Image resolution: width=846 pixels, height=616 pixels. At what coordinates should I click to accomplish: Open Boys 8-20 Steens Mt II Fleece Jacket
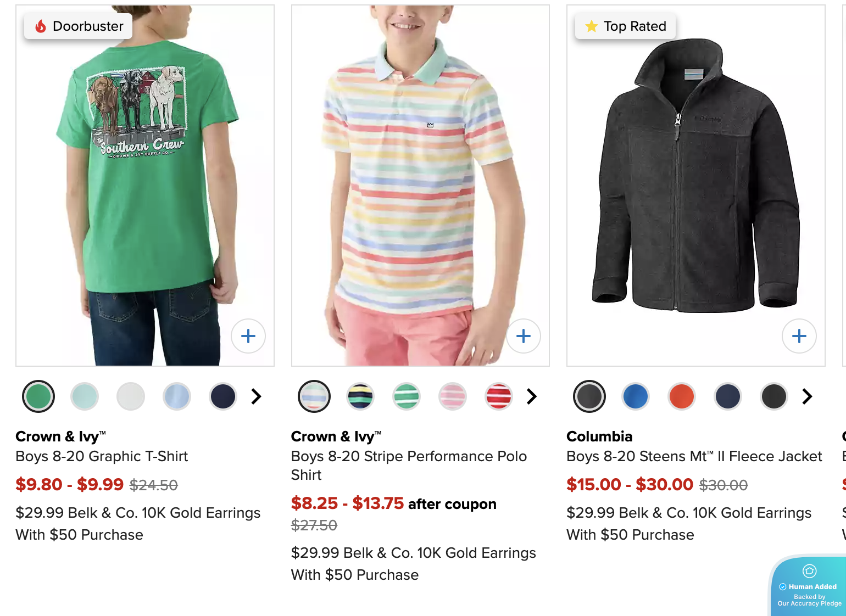694,456
